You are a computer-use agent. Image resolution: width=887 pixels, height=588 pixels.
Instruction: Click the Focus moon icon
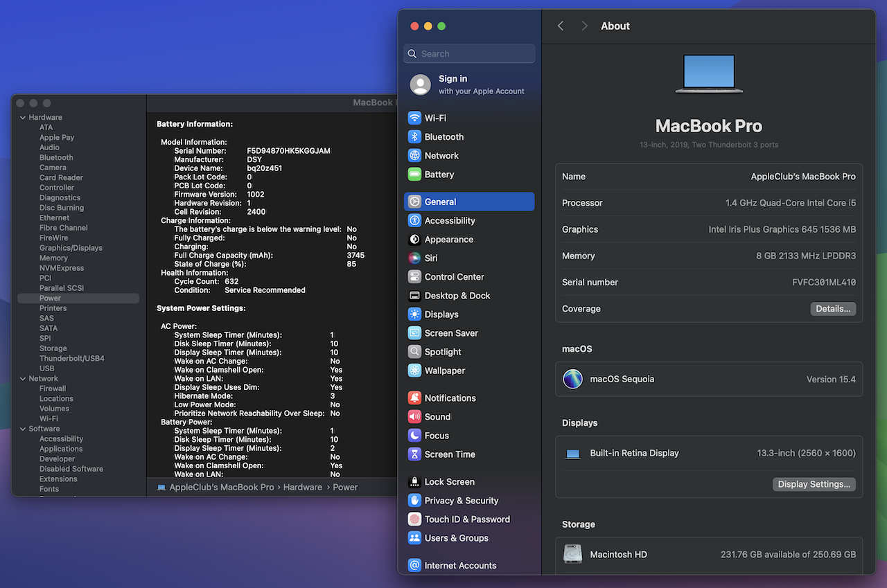click(414, 435)
